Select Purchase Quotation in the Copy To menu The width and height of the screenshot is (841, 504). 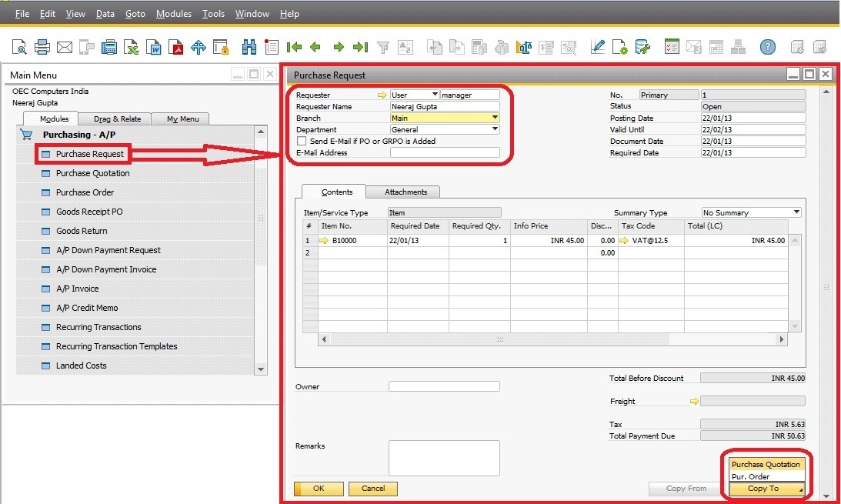click(x=766, y=464)
